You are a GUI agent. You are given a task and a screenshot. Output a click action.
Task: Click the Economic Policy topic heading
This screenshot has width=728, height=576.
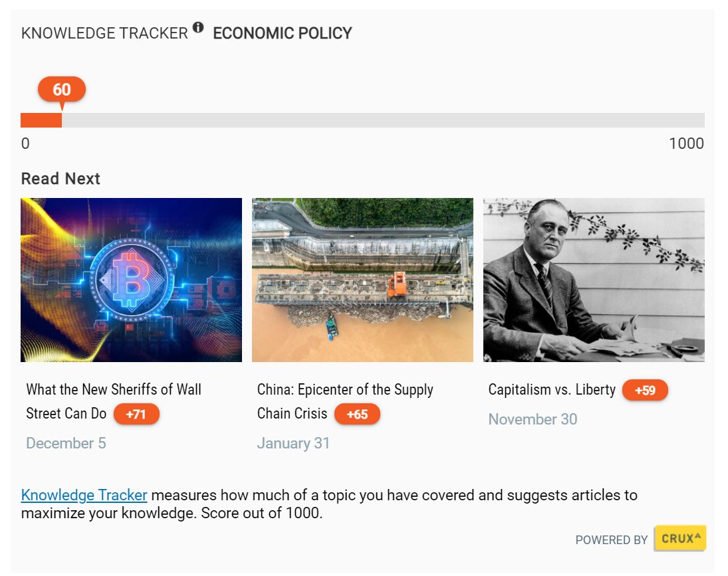pos(282,33)
